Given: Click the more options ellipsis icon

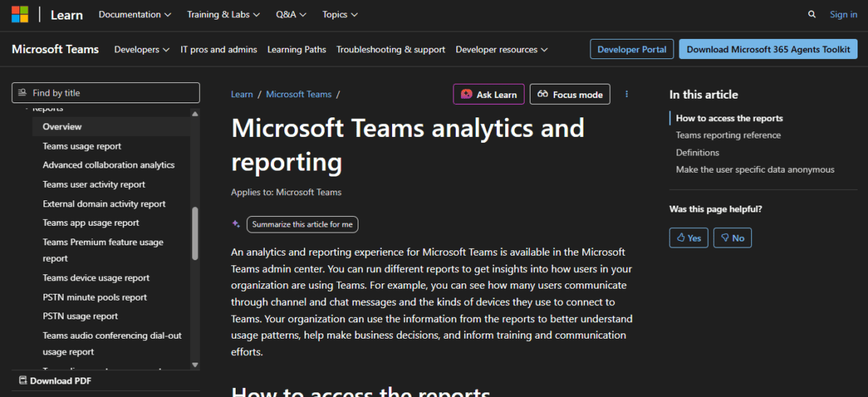Looking at the screenshot, I should (626, 94).
